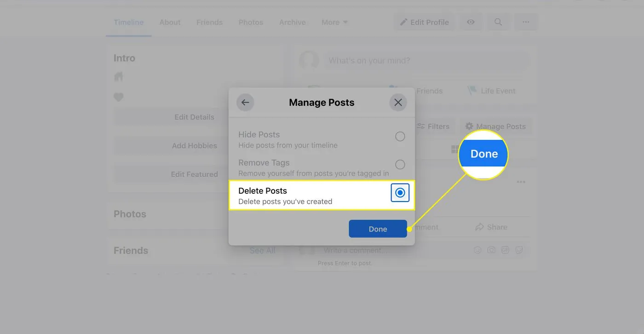Click the What's on your mind field
Viewport: 644px width, 334px height.
pos(425,61)
